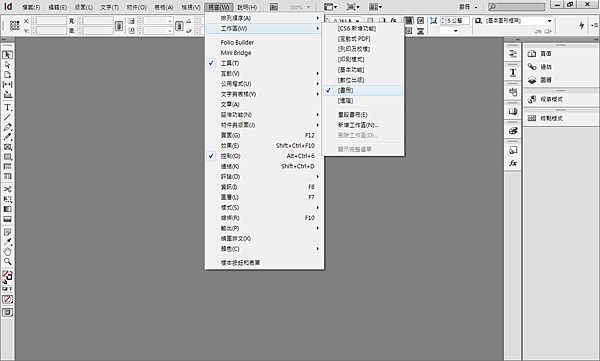Select the Selection tool arrow
This screenshot has width=600, height=361.
(x=7, y=55)
